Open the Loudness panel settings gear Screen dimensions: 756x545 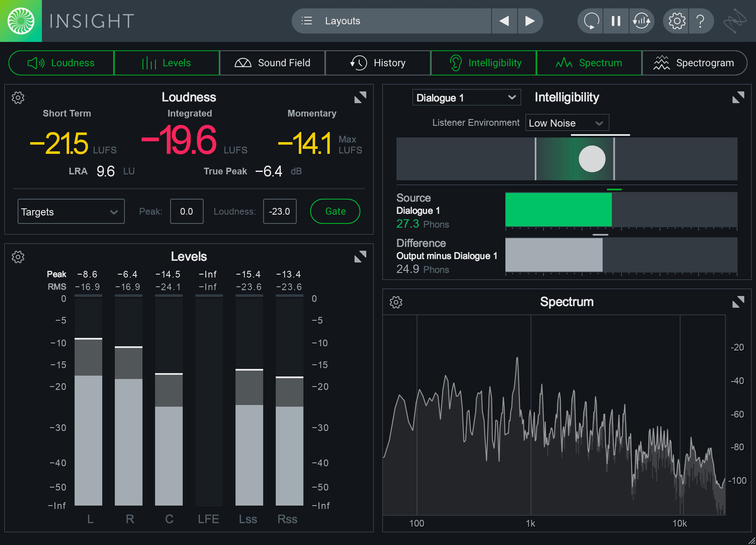point(18,98)
